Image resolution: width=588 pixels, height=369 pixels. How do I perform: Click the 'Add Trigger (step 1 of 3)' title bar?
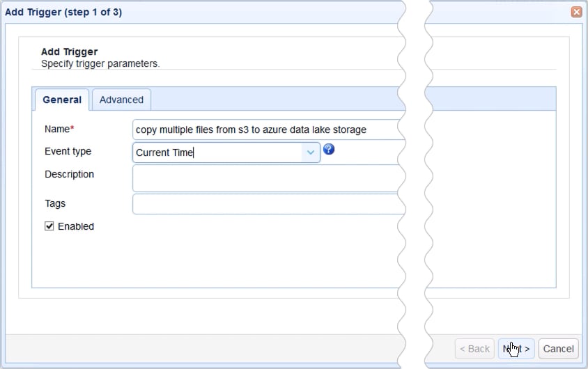click(63, 12)
